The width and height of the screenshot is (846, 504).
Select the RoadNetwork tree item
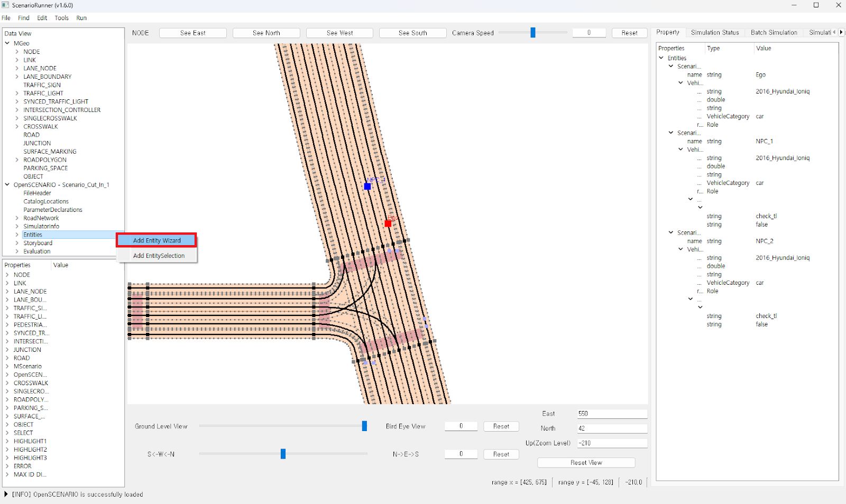(41, 218)
